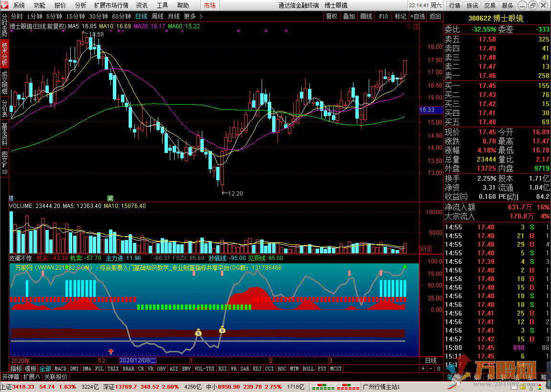The width and height of the screenshot is (551, 392).
Task: Switch chart to 月线 period
Action: pyautogui.click(x=174, y=17)
